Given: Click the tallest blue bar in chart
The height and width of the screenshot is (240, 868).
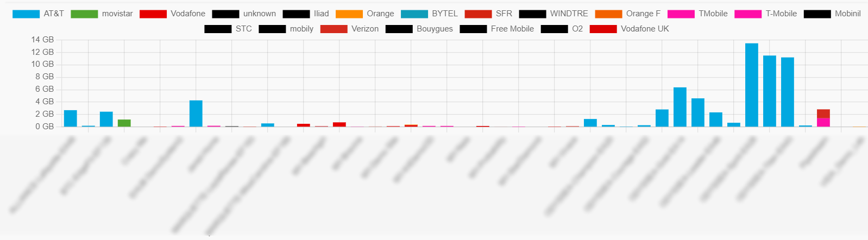Looking at the screenshot, I should pos(751,85).
